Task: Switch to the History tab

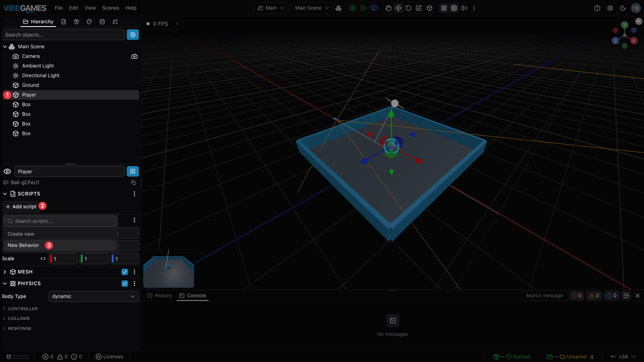Action: click(159, 296)
